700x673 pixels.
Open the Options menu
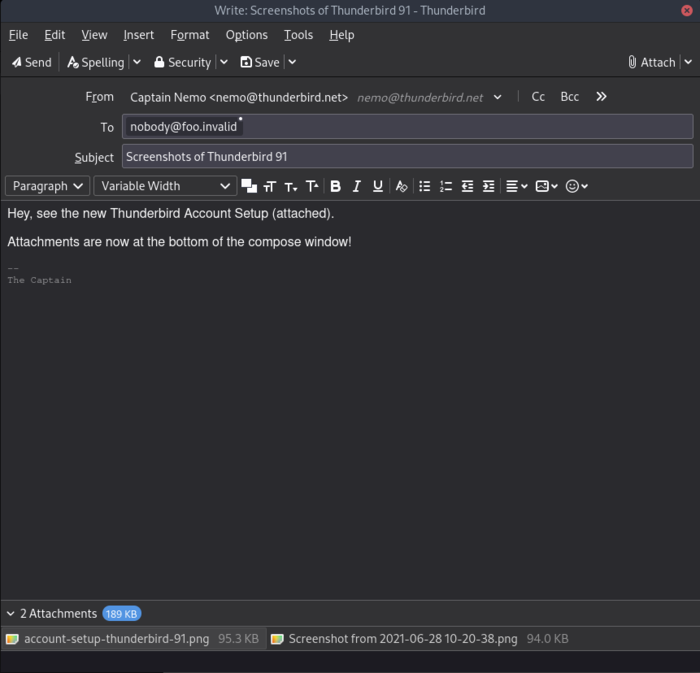tap(246, 35)
